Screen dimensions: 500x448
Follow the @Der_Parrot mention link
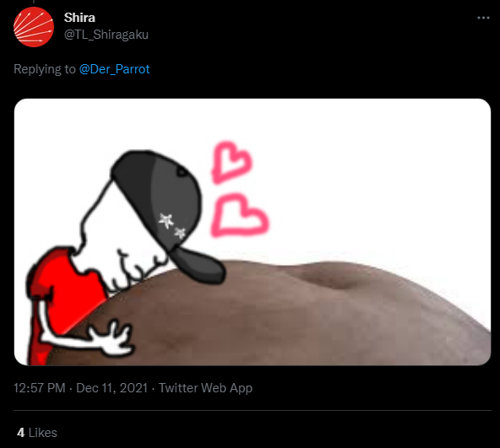click(115, 69)
